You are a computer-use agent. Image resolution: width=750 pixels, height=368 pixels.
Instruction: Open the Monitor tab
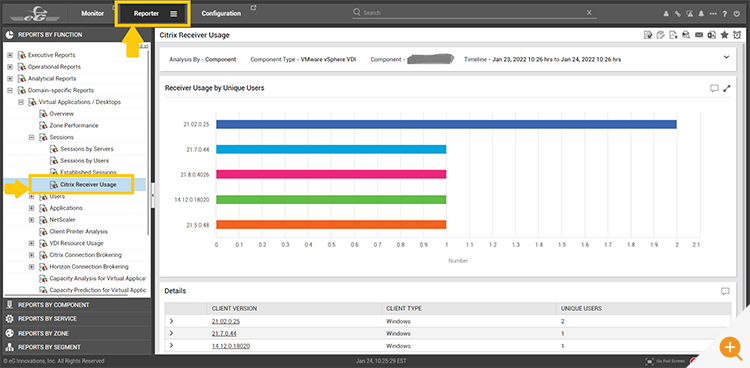click(x=92, y=14)
